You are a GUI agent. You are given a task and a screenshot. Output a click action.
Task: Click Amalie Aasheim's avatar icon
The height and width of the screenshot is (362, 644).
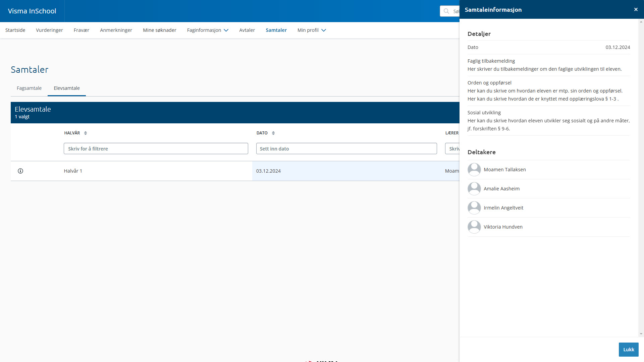(474, 189)
